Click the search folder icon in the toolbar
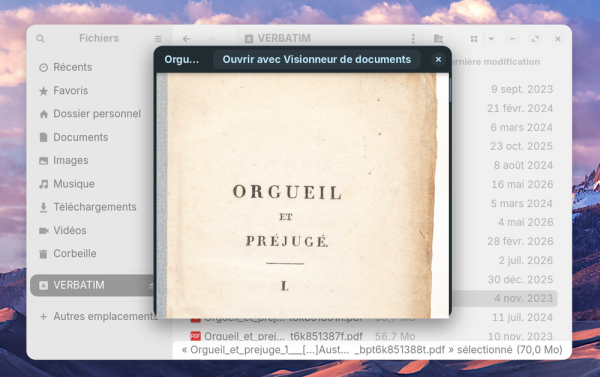600x377 pixels. (439, 39)
